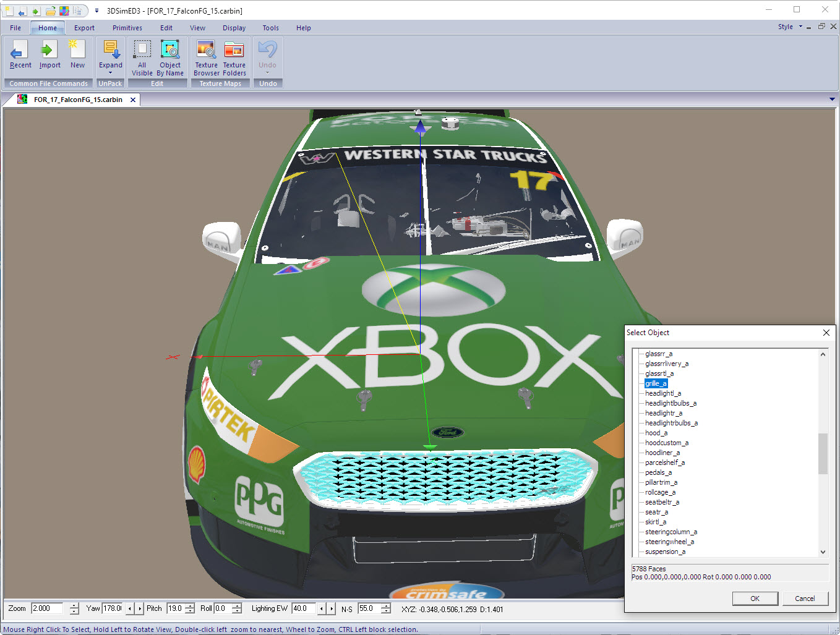Click quick access import green arrow icon

36,11
